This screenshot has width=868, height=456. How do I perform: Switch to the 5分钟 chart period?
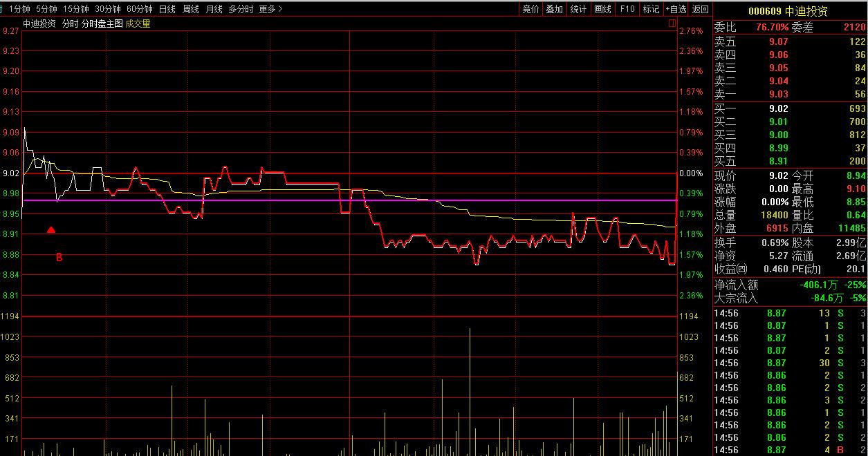(47, 9)
